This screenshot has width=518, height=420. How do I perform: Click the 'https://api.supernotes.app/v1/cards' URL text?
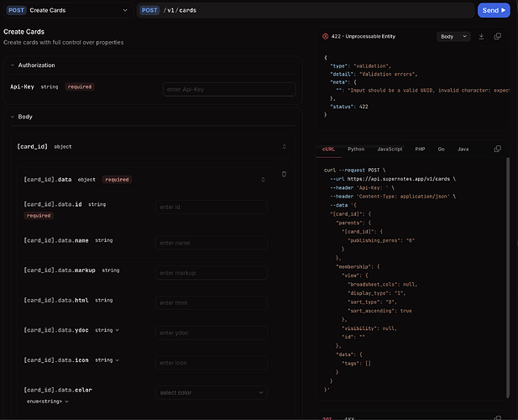(399, 179)
